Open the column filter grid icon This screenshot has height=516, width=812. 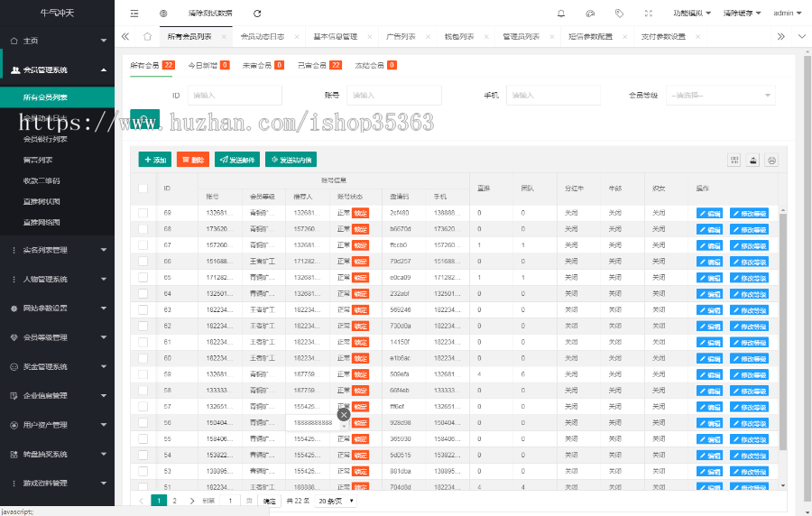(x=734, y=160)
